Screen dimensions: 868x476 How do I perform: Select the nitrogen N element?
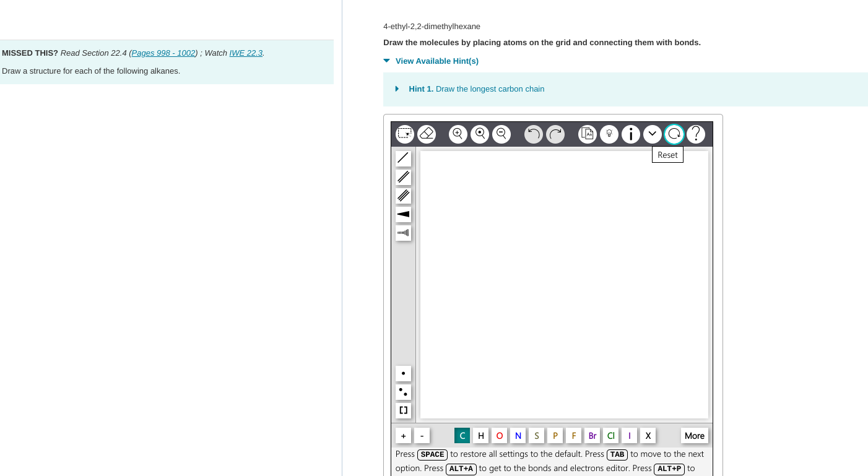click(518, 436)
